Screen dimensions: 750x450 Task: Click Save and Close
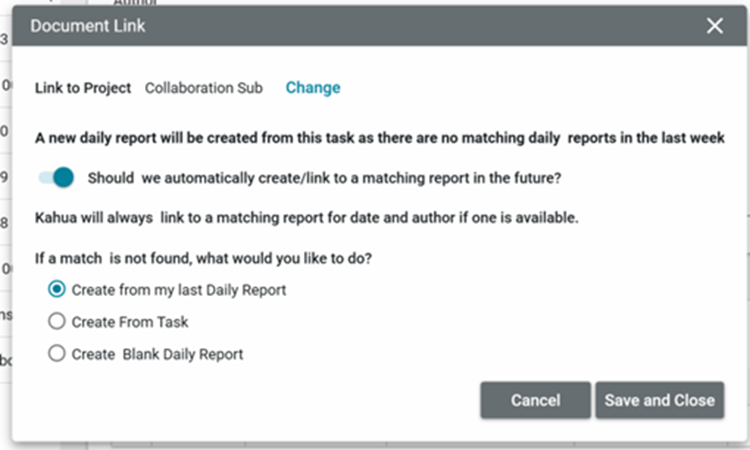pos(659,400)
